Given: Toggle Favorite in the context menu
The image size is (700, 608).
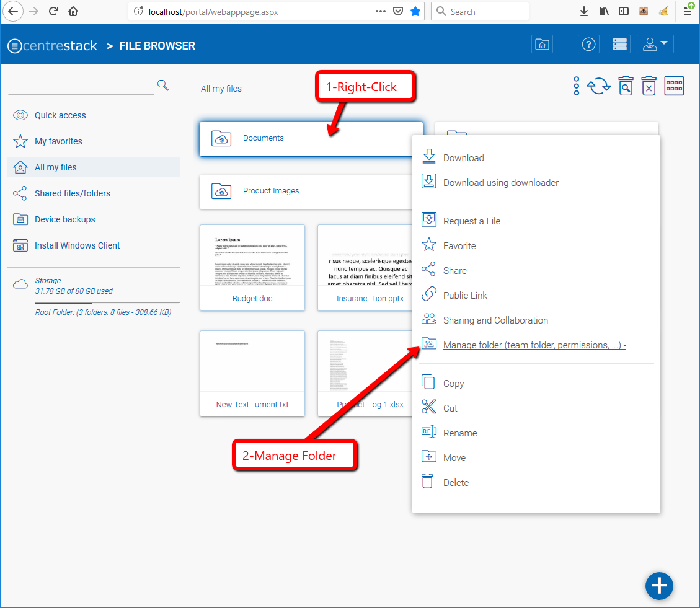Looking at the screenshot, I should point(459,246).
